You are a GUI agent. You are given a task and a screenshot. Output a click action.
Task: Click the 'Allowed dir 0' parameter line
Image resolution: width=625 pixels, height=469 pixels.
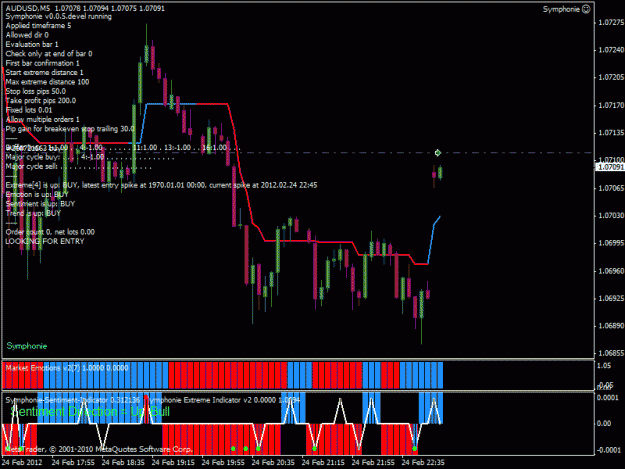(x=27, y=35)
